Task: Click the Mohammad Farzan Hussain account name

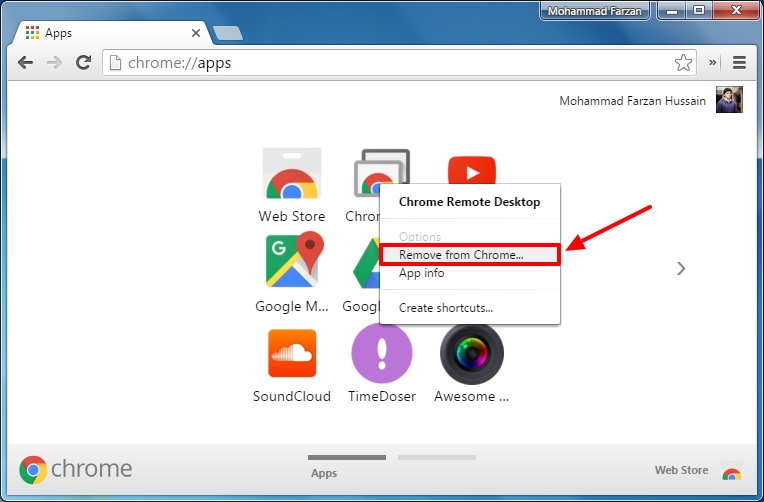Action: [632, 101]
